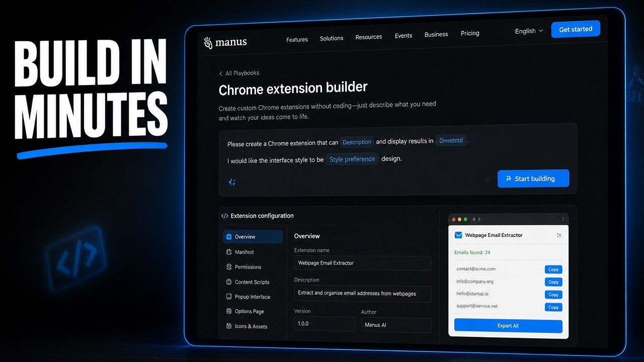Select the Overview sidebar item

[253, 237]
